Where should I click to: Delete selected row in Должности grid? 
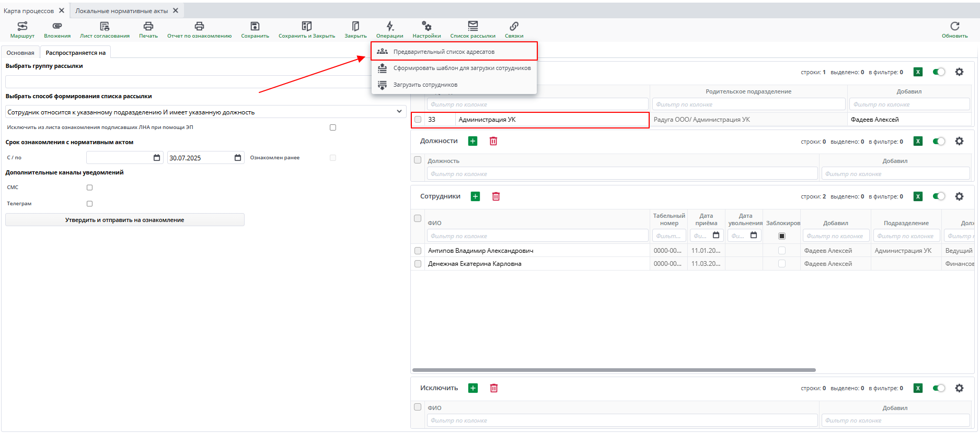[x=493, y=141]
